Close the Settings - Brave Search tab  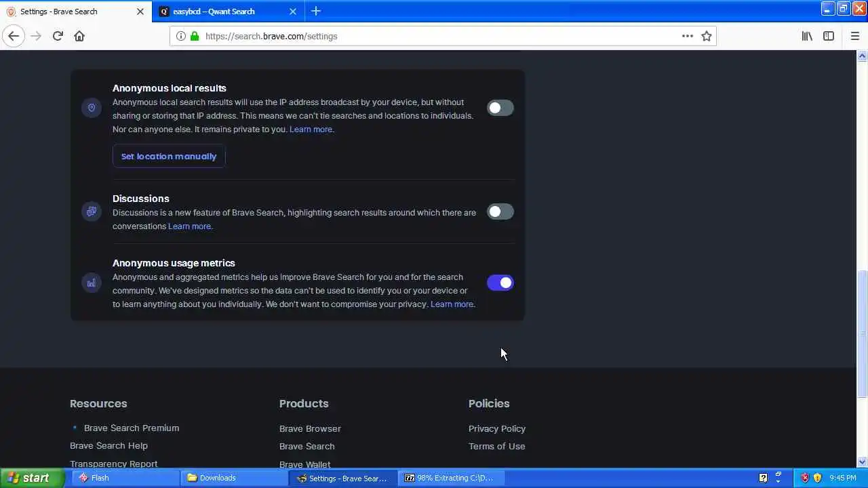[x=140, y=12]
